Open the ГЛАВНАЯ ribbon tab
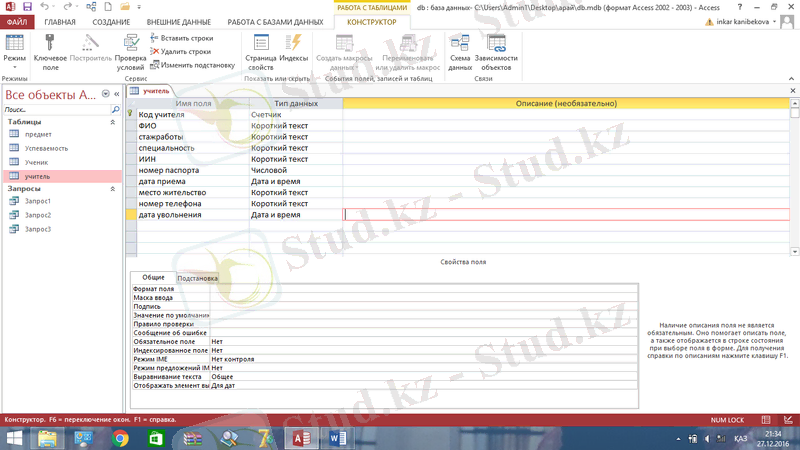 pos(60,21)
